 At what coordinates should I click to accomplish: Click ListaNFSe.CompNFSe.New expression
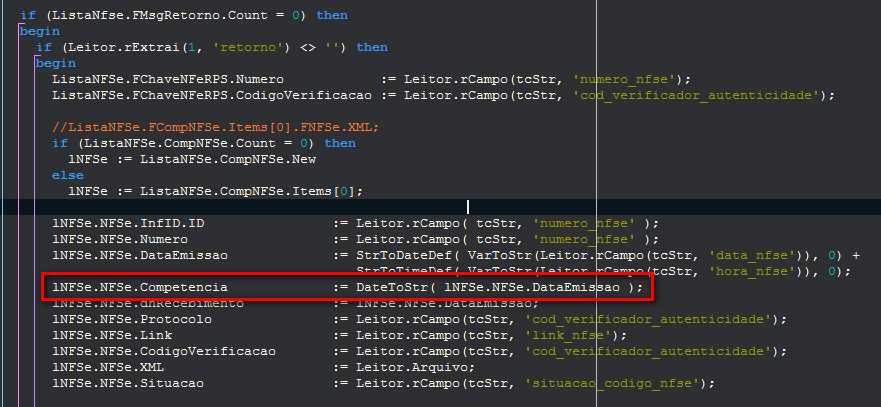228,159
